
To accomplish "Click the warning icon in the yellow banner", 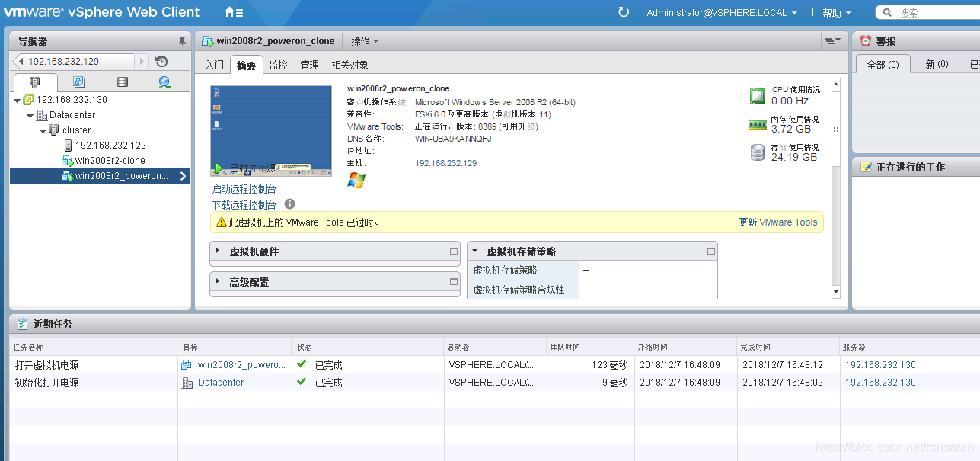I will 222,222.
